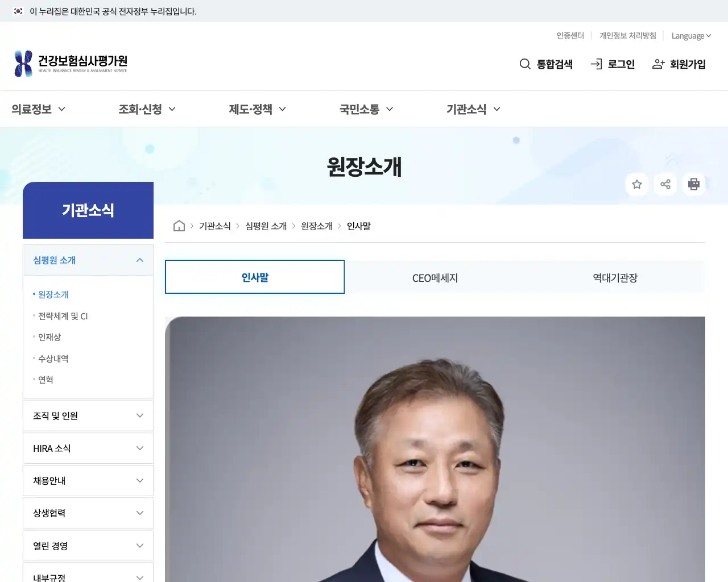Click the 통합검색 text button

[x=555, y=64]
